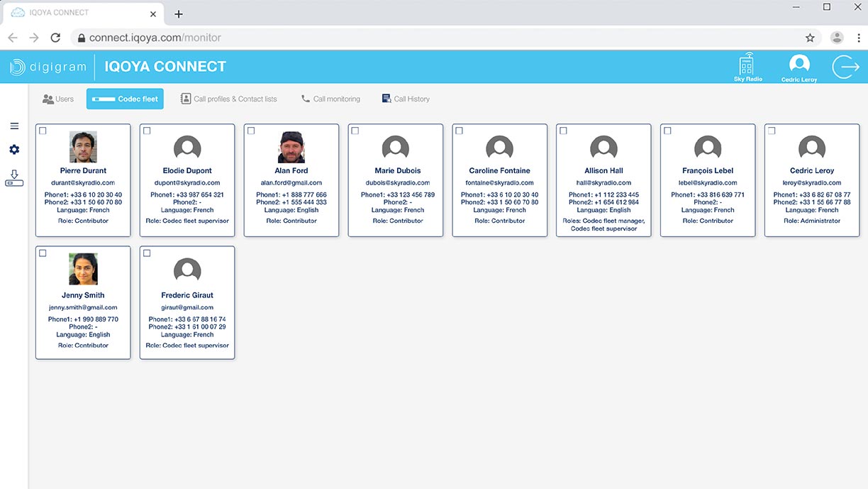Select Alan Ford's card checkbox
Screen dimensions: 868x489
pos(251,131)
